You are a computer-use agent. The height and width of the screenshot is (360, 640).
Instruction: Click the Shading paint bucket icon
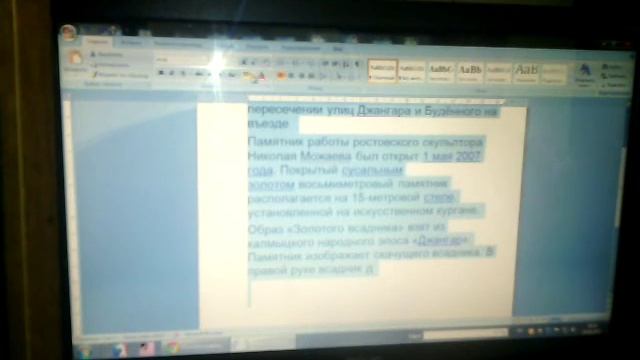click(x=340, y=77)
